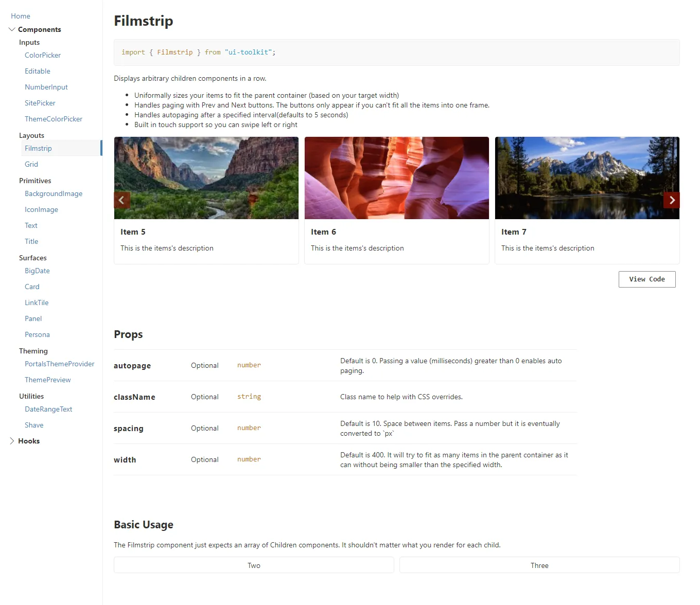Open the Panel page
Screen dimensions: 700x605
pos(33,318)
